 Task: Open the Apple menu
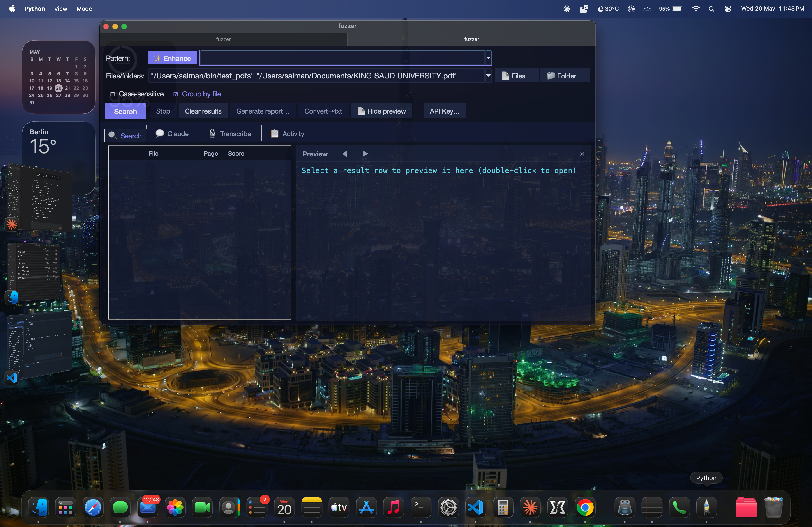click(12, 9)
